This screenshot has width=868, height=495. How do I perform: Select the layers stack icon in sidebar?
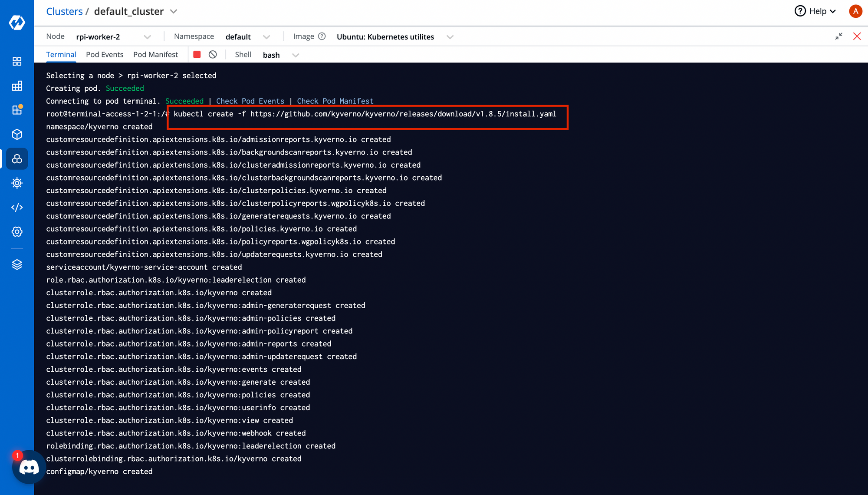click(16, 265)
